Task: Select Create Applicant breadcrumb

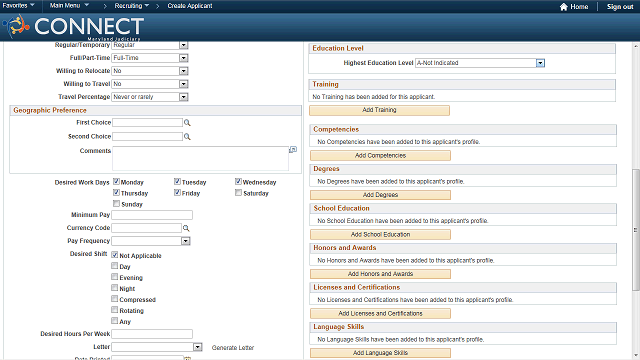Action: (190, 6)
